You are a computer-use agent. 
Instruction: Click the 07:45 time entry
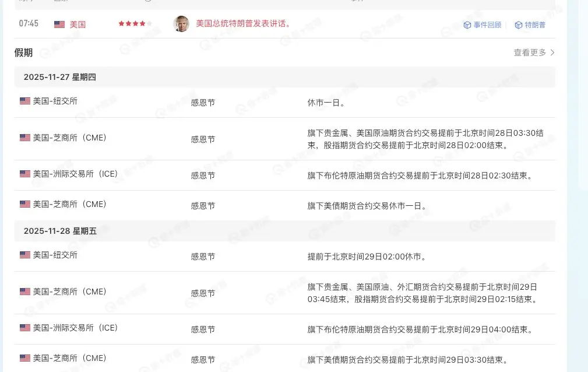(x=29, y=23)
